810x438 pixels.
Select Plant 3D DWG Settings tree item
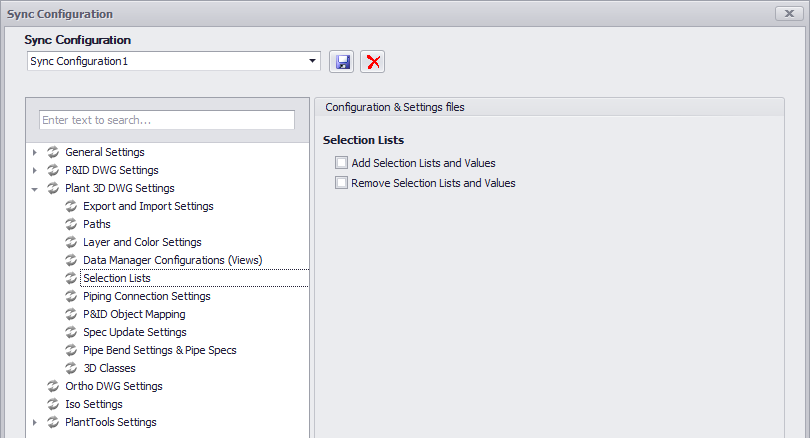tap(120, 188)
